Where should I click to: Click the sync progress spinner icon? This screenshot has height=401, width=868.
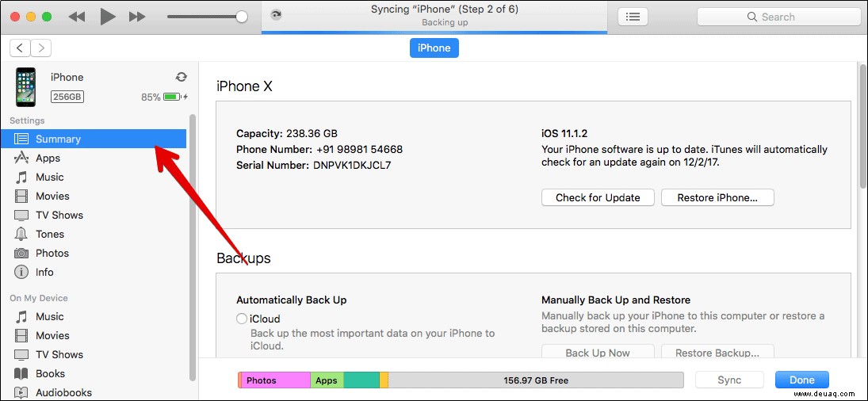276,15
